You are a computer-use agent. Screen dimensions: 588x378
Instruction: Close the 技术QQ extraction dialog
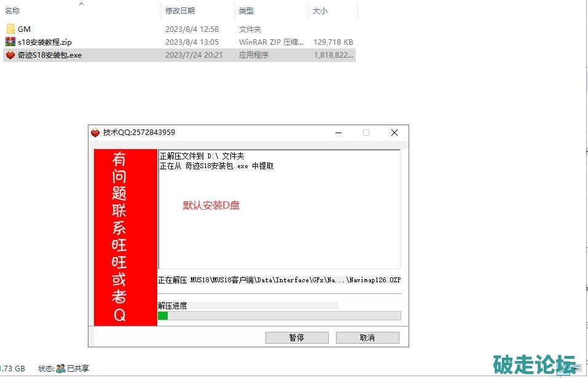394,133
